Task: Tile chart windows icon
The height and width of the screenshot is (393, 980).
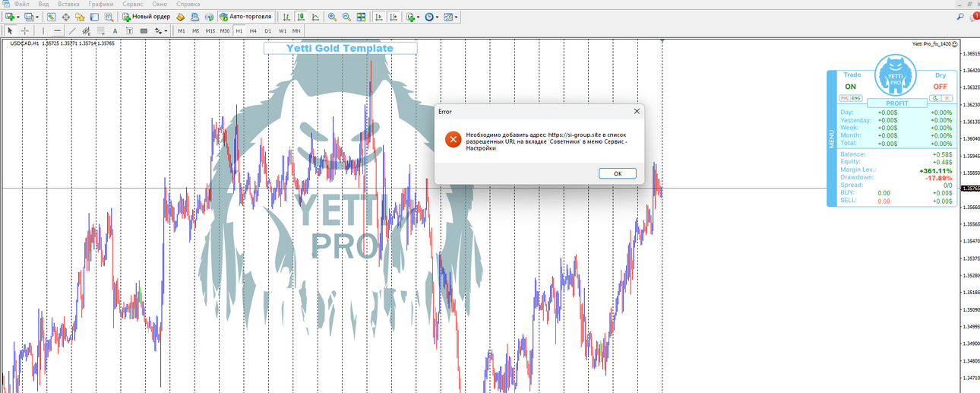Action: click(x=361, y=17)
